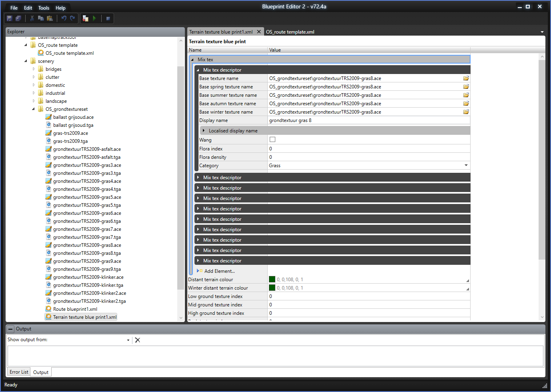The image size is (551, 392).
Task: Select ballast grijsoud.ace file
Action: point(73,117)
